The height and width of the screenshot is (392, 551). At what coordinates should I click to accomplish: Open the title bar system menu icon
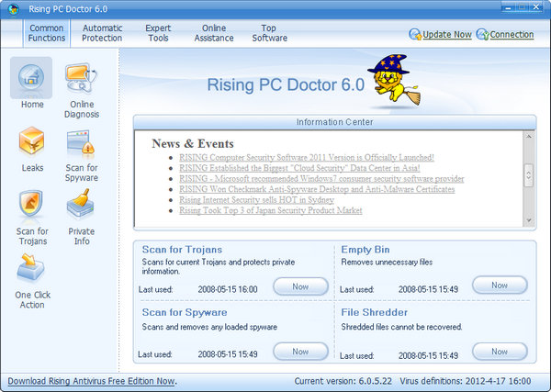(9, 10)
